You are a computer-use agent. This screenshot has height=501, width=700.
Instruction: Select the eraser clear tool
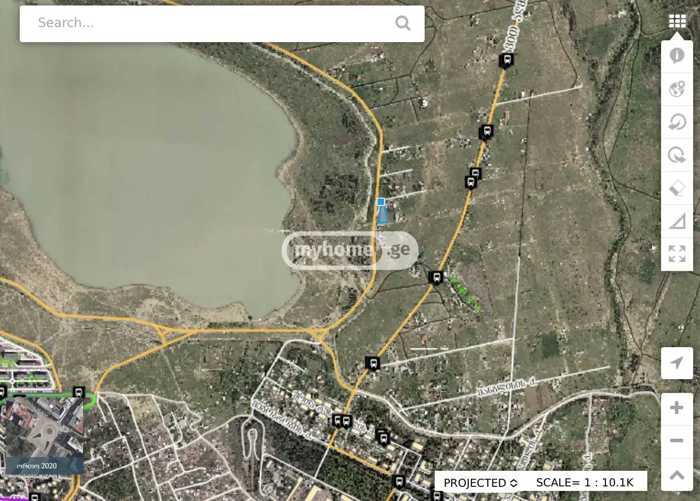677,188
